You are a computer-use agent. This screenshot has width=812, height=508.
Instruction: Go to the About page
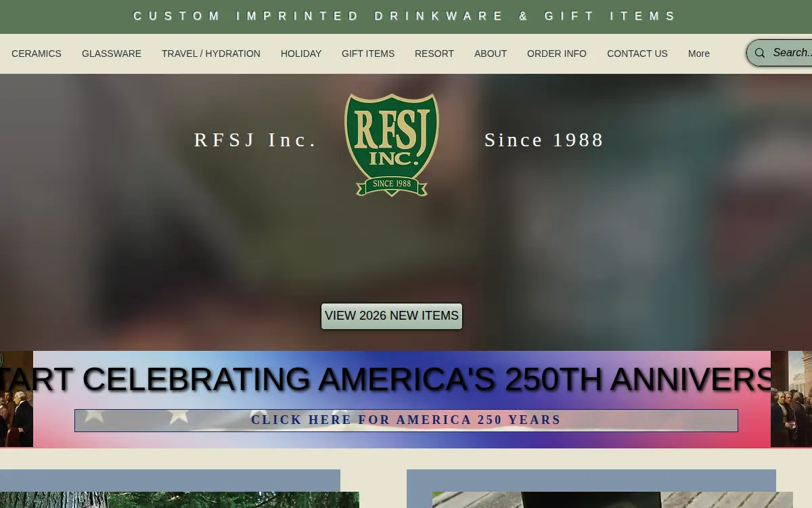[x=491, y=54]
